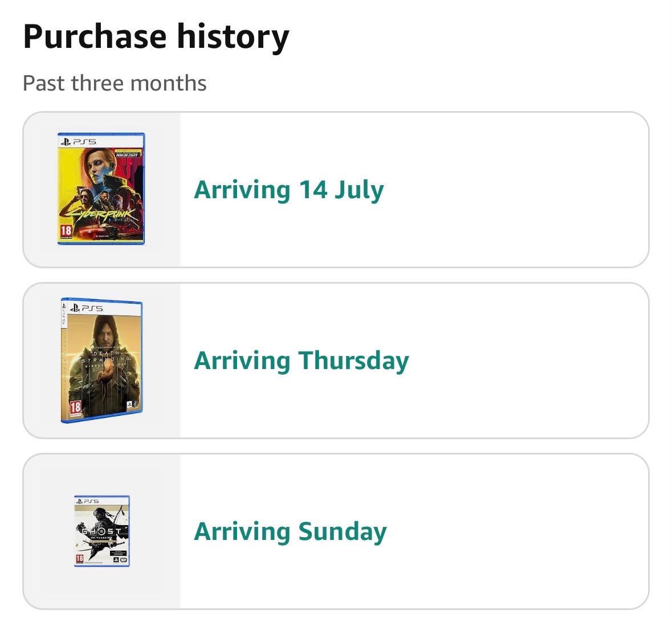This screenshot has height=618, width=672.
Task: Open the Death Stranding game cover thumbnail
Action: click(101, 360)
